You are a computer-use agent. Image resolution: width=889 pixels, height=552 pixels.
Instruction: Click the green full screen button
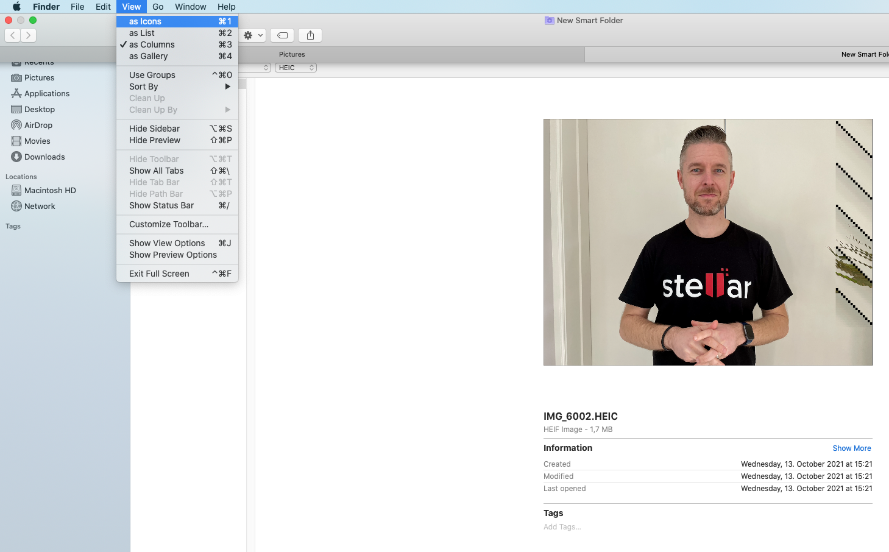coord(33,20)
